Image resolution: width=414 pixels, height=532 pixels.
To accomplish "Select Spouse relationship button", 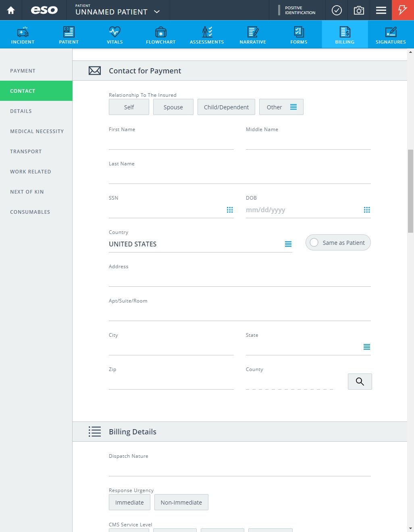I will pos(173,107).
